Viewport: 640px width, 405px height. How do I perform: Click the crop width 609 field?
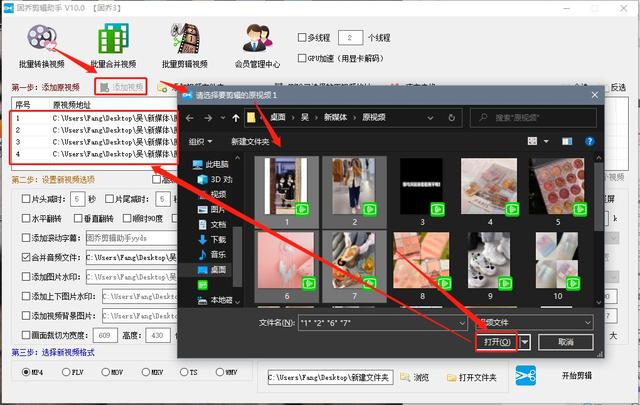pos(105,335)
